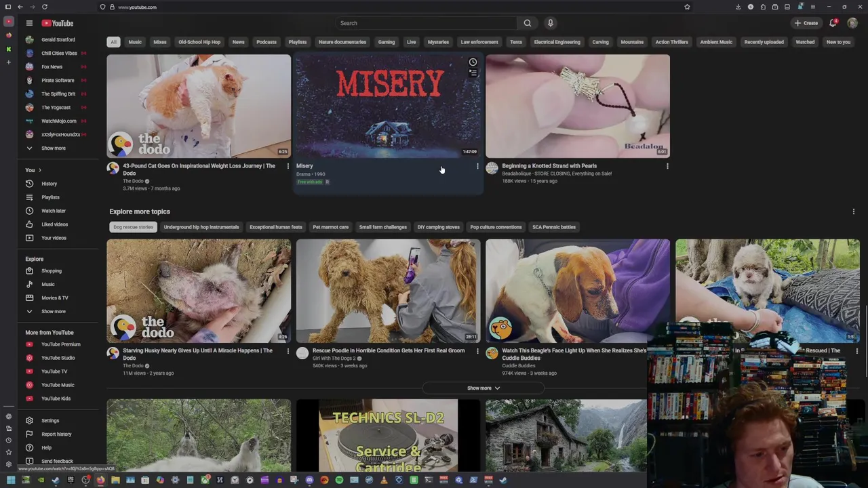The height and width of the screenshot is (488, 868).
Task: Open Help in the sidebar
Action: [46, 448]
